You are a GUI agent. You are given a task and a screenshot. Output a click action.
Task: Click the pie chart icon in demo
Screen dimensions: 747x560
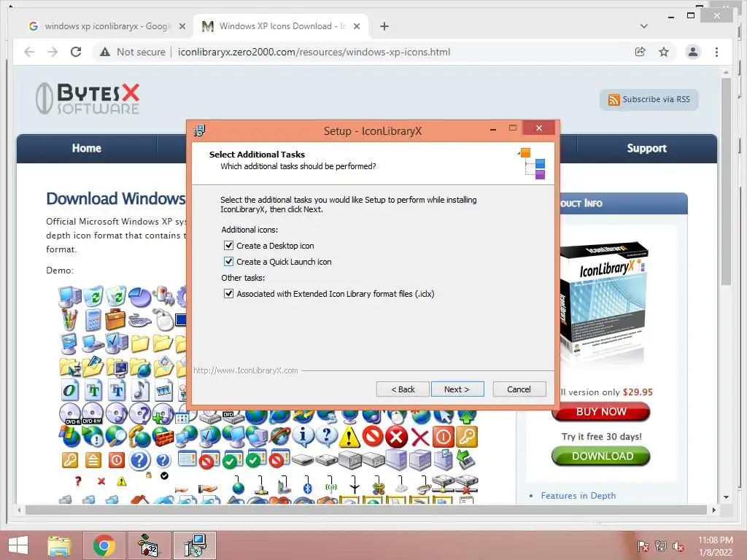click(x=139, y=296)
